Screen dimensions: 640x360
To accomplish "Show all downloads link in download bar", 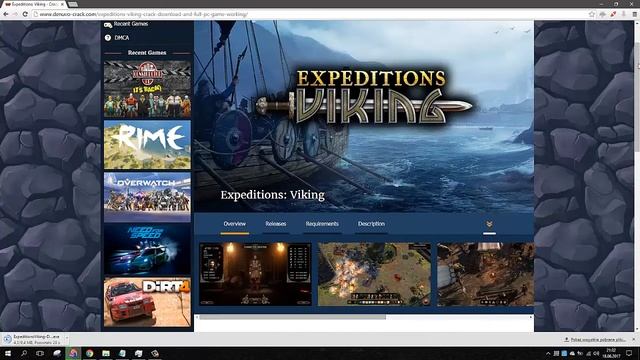I will 595,340.
